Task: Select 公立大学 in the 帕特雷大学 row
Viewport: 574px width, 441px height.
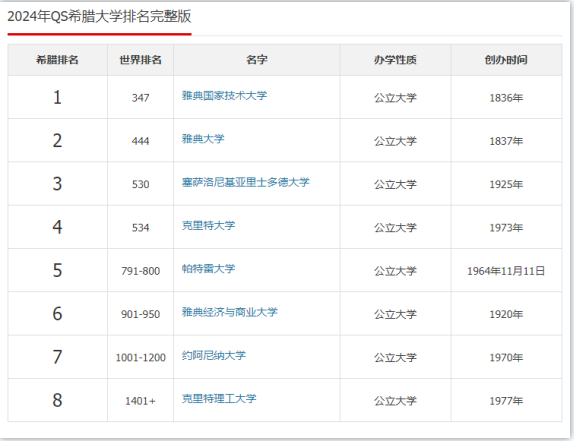Action: click(395, 271)
